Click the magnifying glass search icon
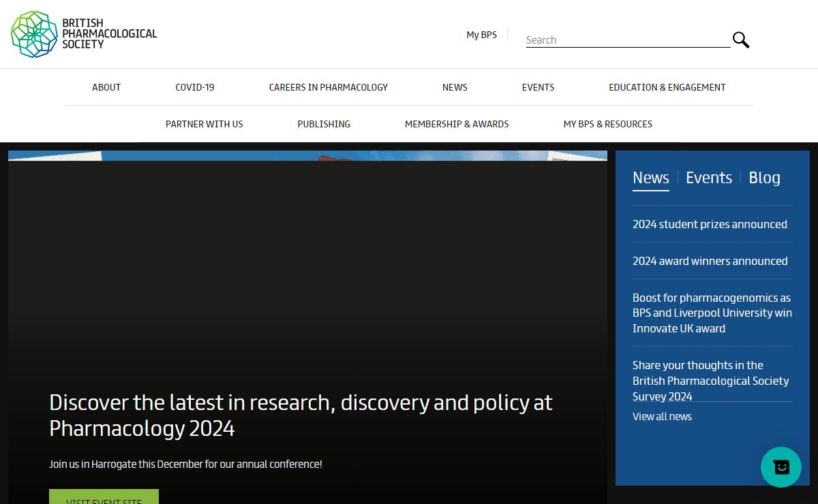This screenshot has height=504, width=818. pyautogui.click(x=740, y=40)
